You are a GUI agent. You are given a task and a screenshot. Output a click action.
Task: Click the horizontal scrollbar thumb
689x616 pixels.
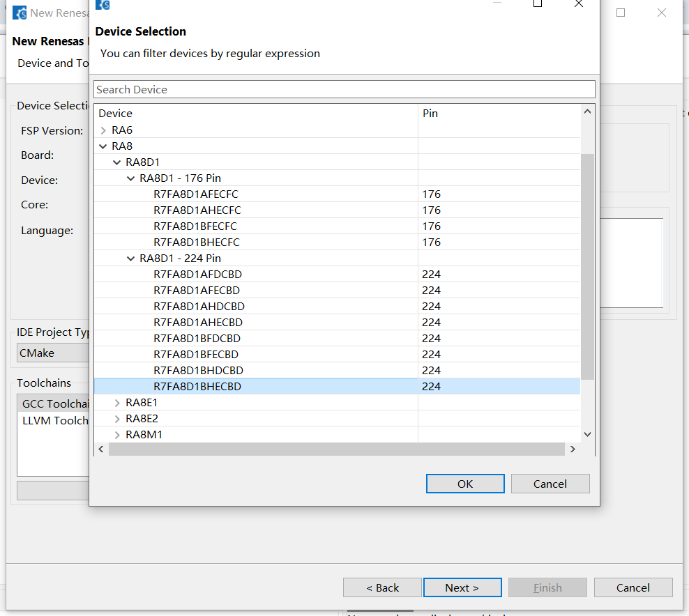(337, 449)
